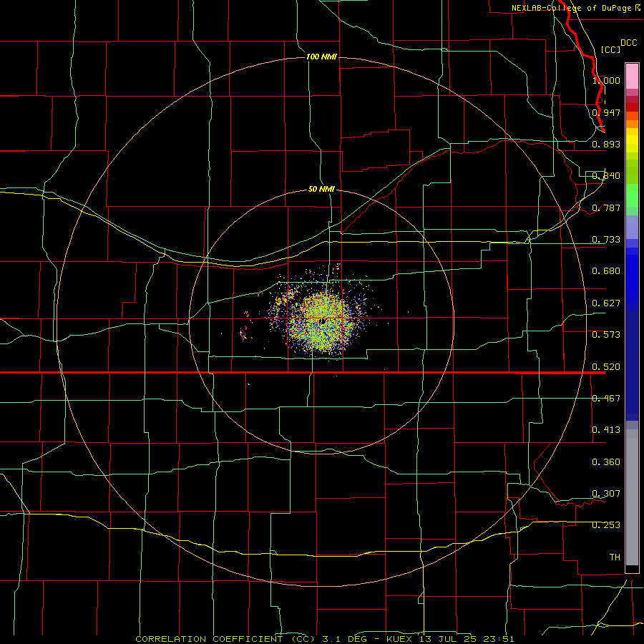This screenshot has height=644, width=644.
Task: Click the 0.947 scale value
Action: [x=606, y=112]
